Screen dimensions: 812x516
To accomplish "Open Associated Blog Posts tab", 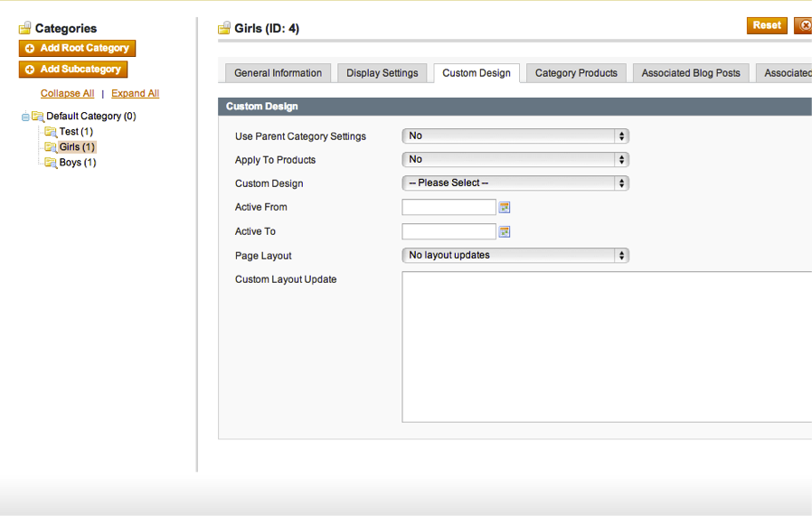I will point(691,73).
